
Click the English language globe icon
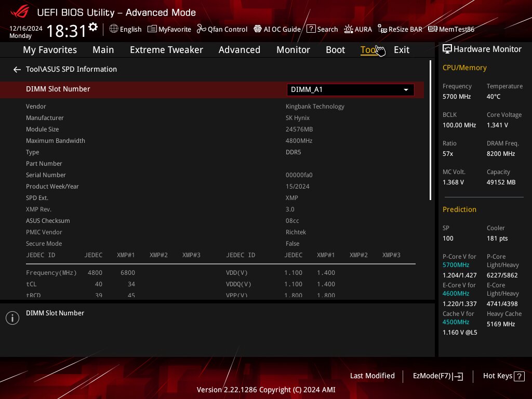114,29
